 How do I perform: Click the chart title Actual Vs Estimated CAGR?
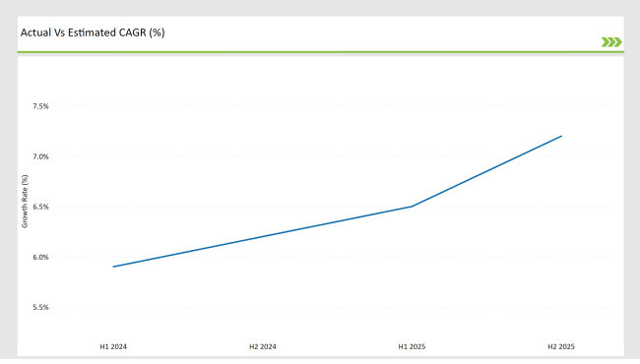click(x=93, y=32)
